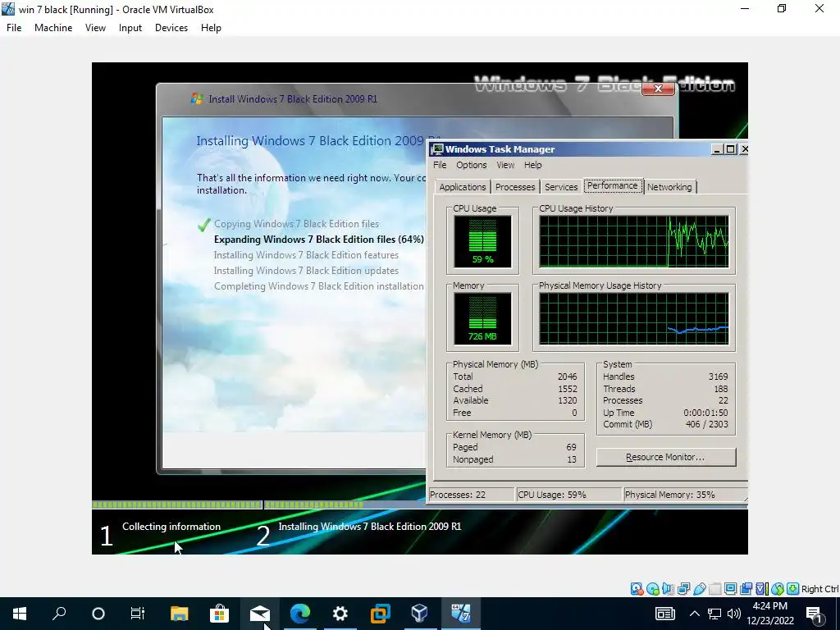Open Cortana circle icon on taskbar

click(x=98, y=614)
